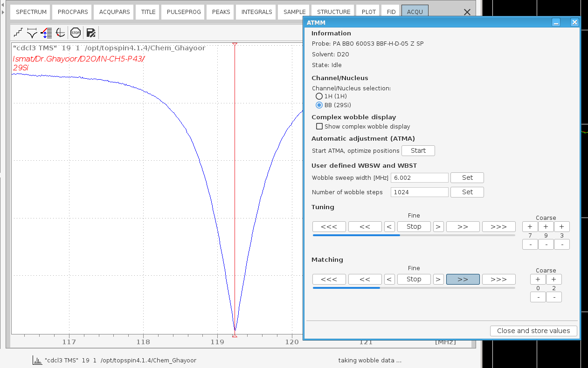Click the red and blue arrow lines icon
This screenshot has height=368, width=588.
[46, 33]
